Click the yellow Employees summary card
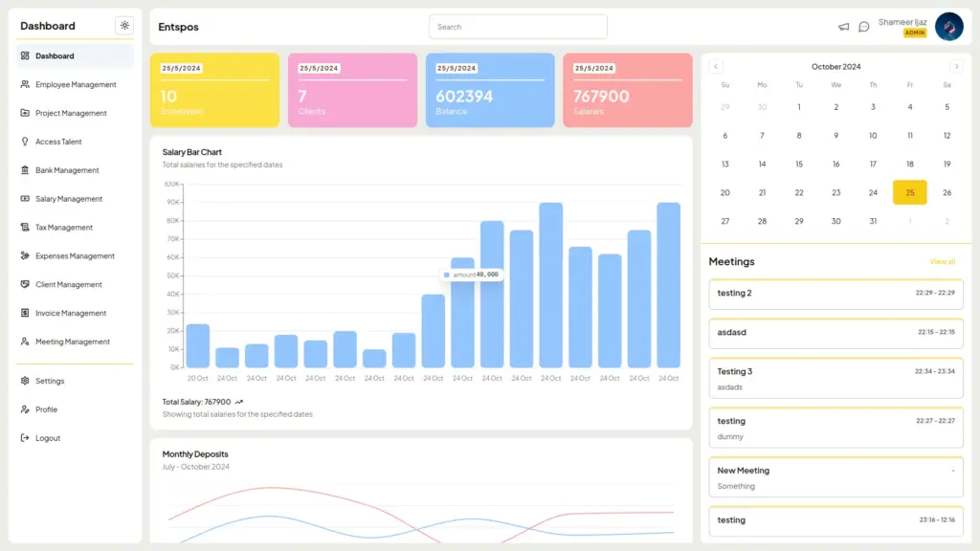The width and height of the screenshot is (980, 551). point(214,90)
